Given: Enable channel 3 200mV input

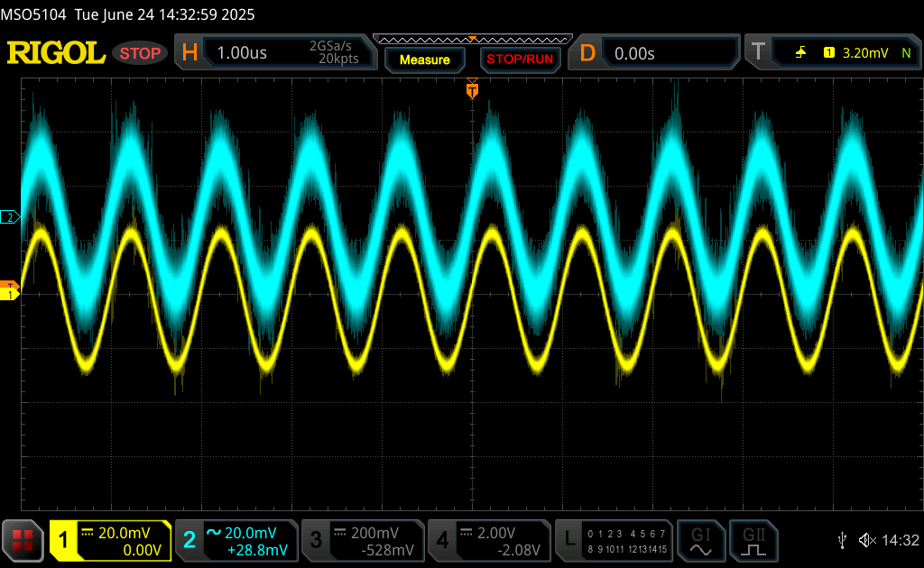Looking at the screenshot, I should click(363, 540).
